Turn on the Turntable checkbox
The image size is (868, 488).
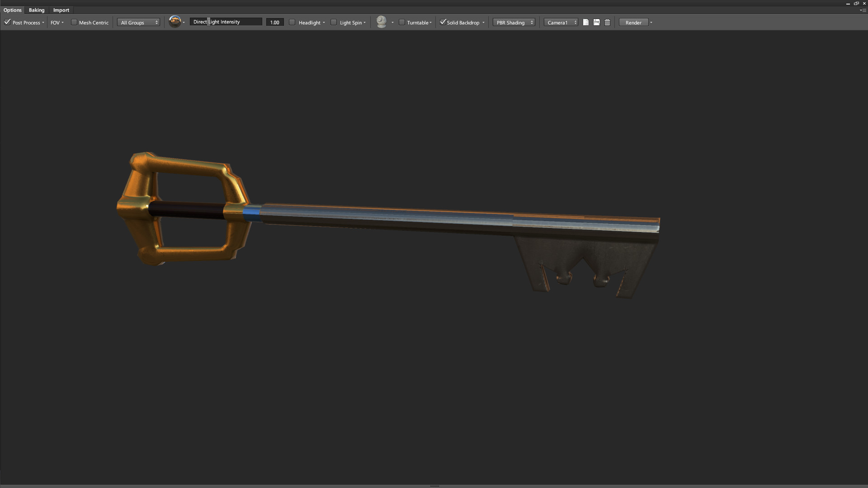(401, 22)
